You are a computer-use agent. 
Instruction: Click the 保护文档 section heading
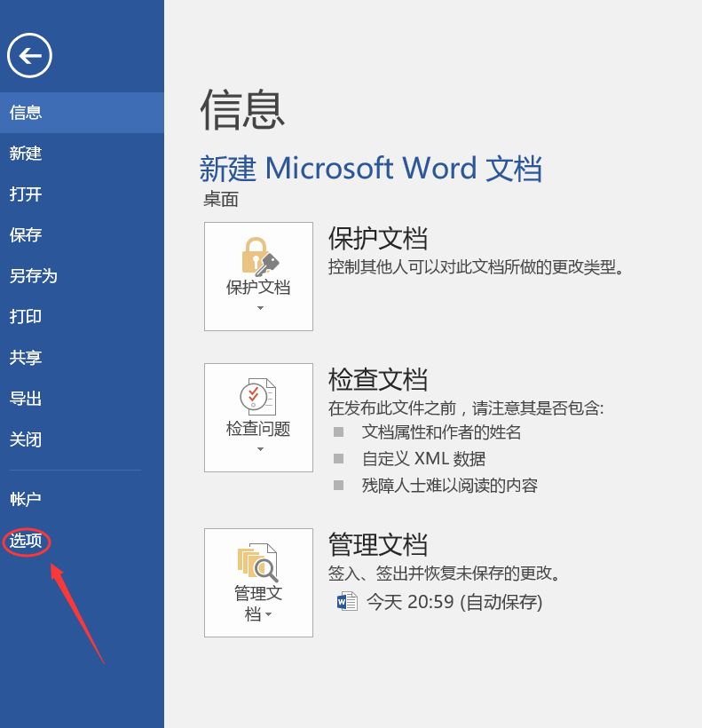coord(378,238)
